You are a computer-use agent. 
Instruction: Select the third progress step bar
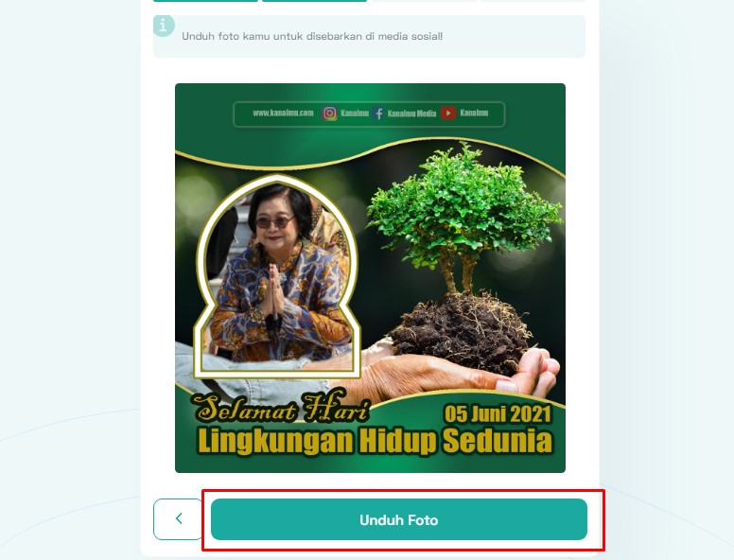click(424, 0)
